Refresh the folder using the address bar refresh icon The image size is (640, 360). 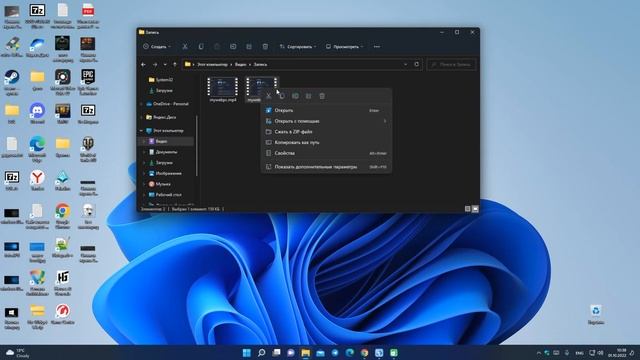(416, 64)
